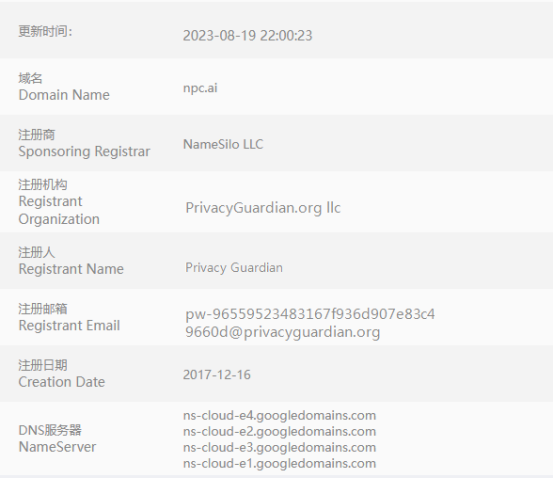The height and width of the screenshot is (478, 554).
Task: Click nameserver ns-cloud-e3.googledomains.com
Action: point(279,447)
